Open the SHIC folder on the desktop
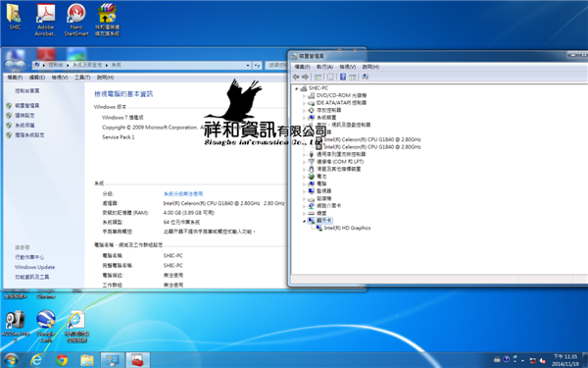 click(15, 17)
